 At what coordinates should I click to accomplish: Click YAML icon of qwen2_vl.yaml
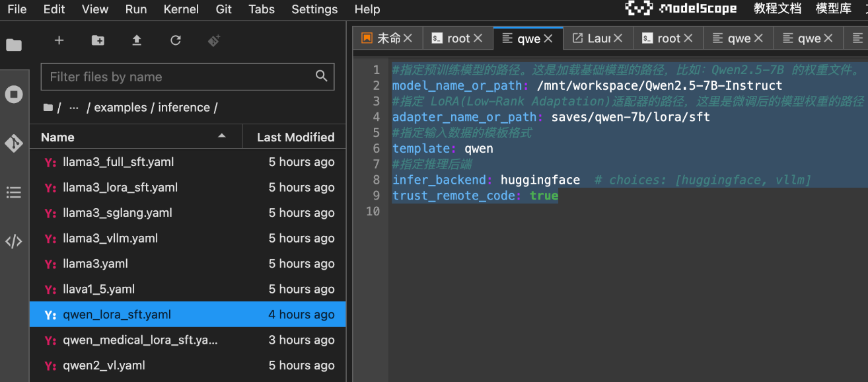[50, 365]
